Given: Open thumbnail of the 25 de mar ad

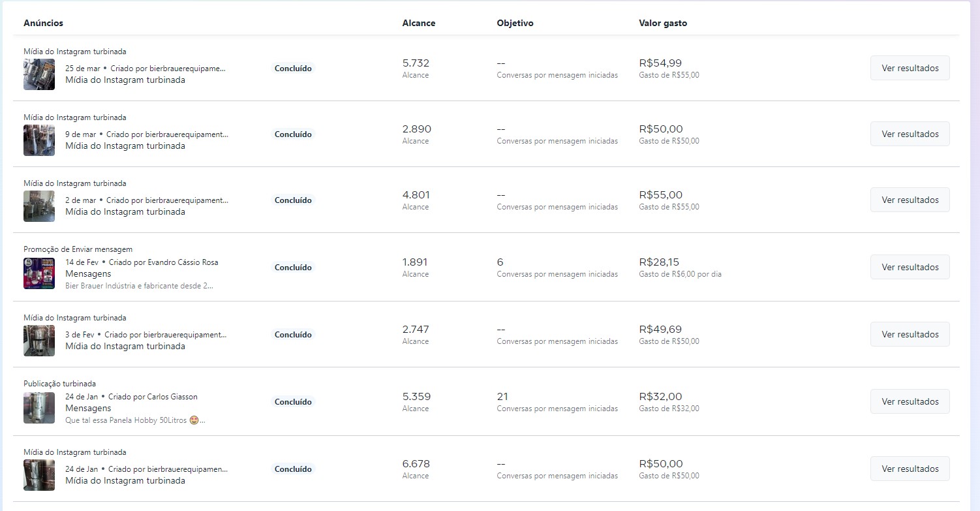Looking at the screenshot, I should click(x=39, y=74).
